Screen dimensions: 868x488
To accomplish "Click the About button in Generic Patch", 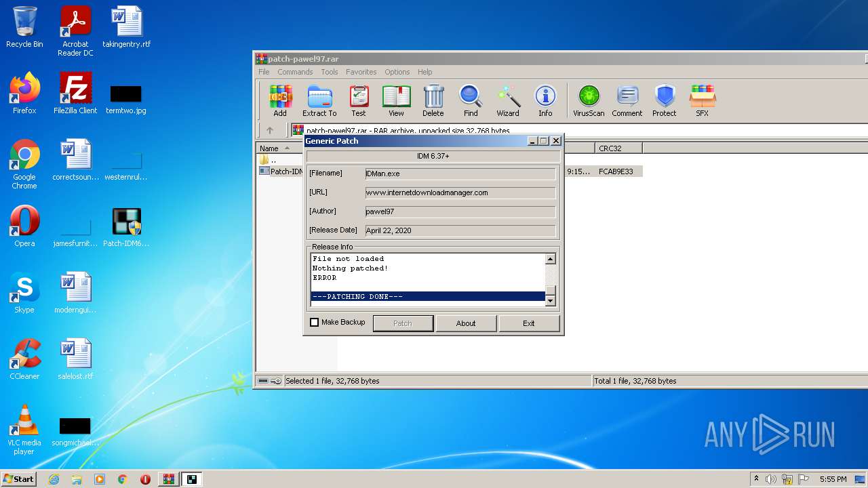I will pos(466,323).
